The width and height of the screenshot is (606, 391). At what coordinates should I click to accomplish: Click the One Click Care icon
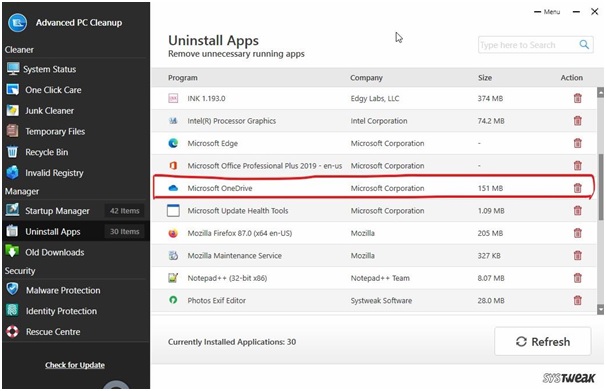click(13, 90)
